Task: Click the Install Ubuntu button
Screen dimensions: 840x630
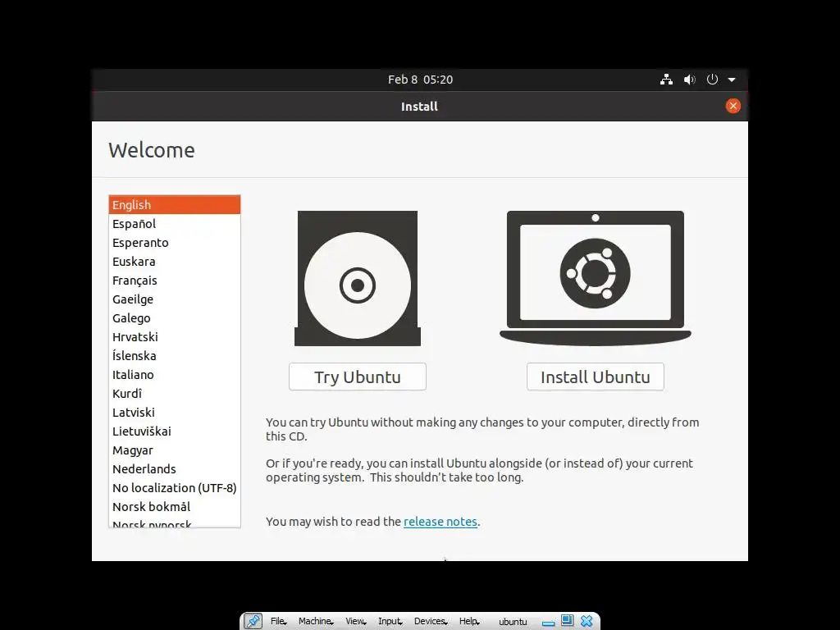Action: [596, 377]
